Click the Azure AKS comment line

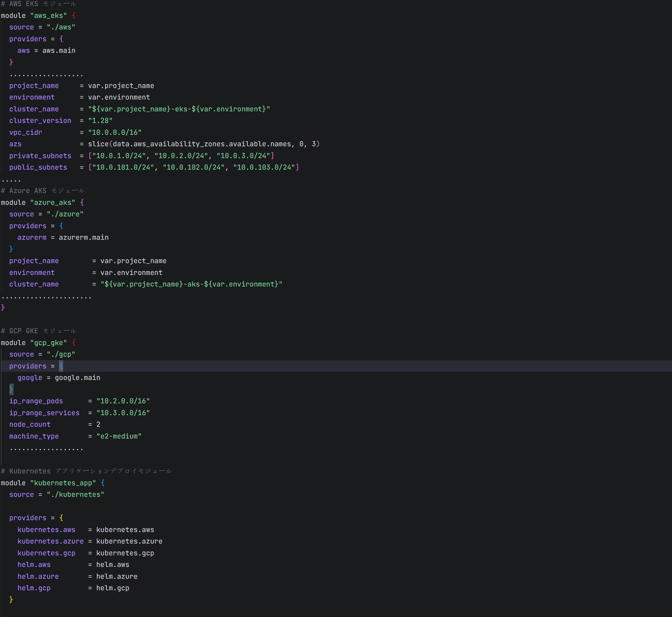[x=43, y=191]
